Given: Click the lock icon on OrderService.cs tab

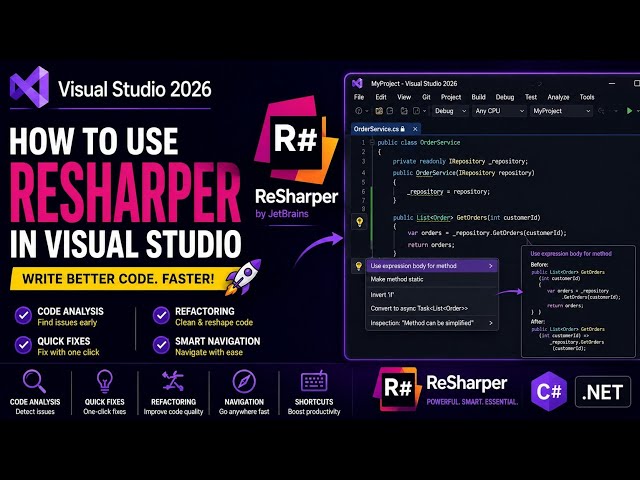Looking at the screenshot, I should (403, 129).
